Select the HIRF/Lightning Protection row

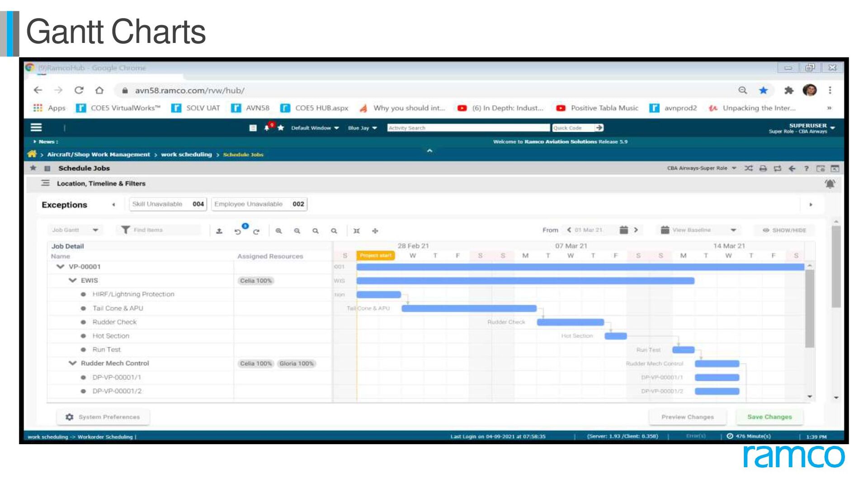click(x=133, y=294)
